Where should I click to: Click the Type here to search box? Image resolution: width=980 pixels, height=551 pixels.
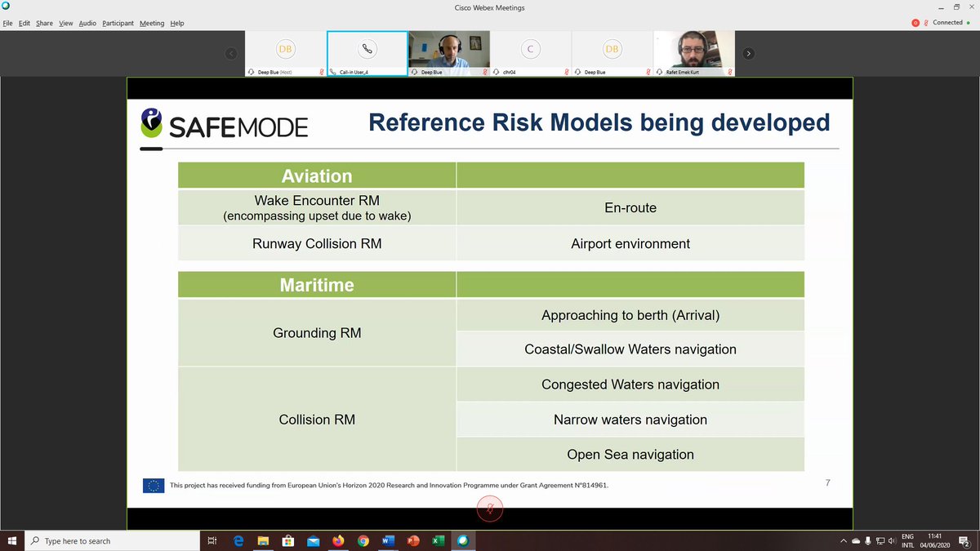point(113,540)
